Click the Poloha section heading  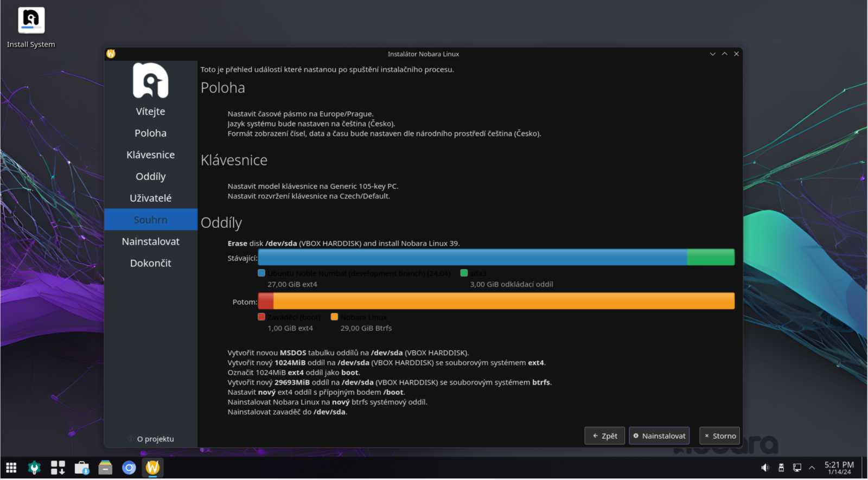coord(223,88)
